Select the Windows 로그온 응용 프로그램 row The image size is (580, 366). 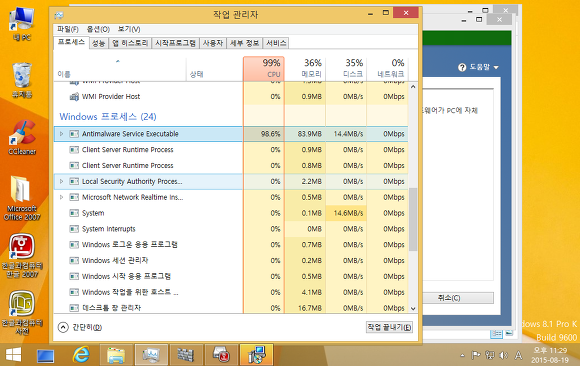tap(231, 245)
